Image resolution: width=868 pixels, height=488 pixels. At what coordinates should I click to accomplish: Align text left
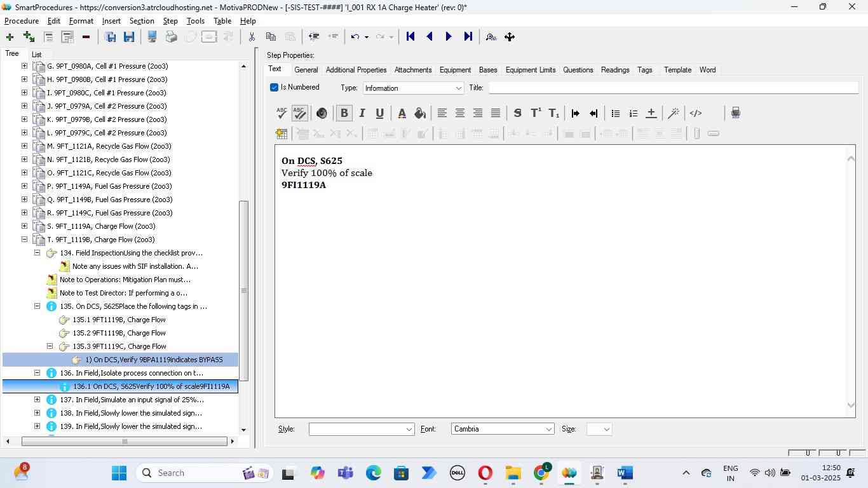coord(442,113)
